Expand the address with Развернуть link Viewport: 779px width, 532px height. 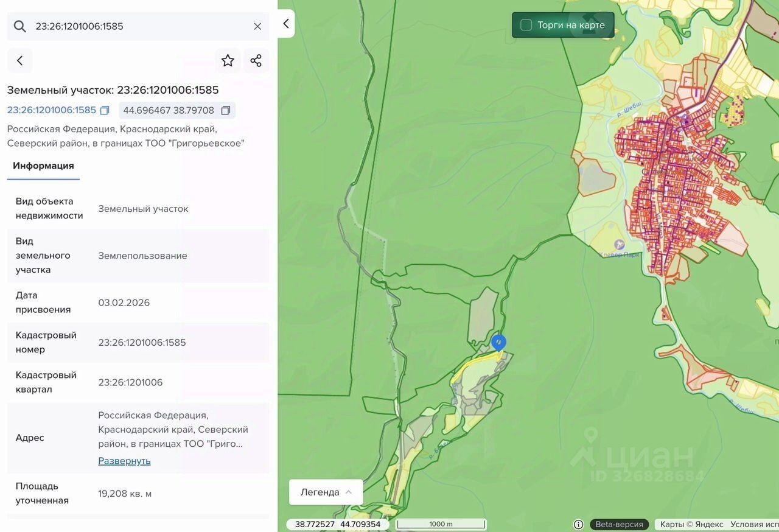124,461
